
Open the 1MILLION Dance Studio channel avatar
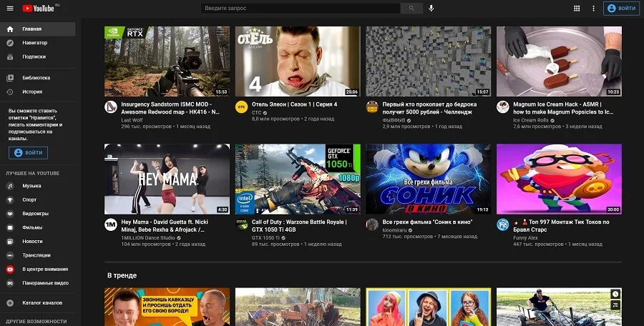click(111, 224)
